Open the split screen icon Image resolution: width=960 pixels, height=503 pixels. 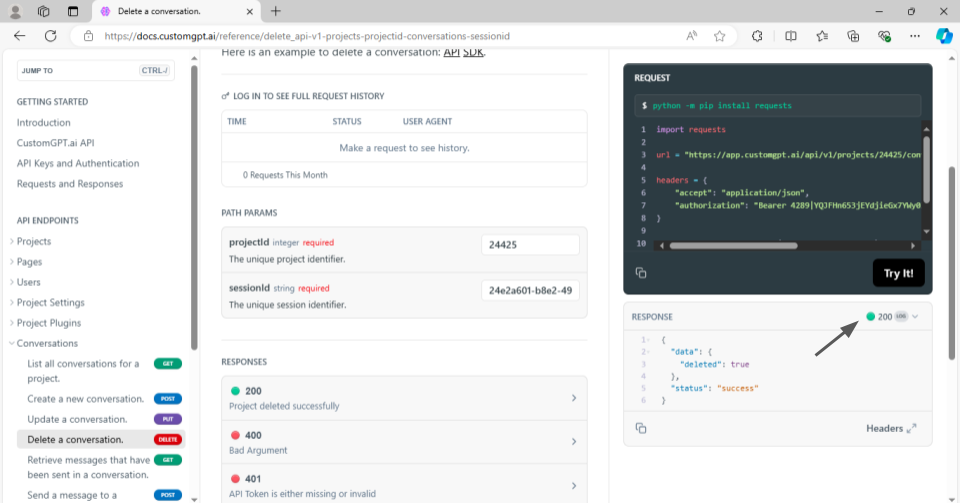coord(790,36)
